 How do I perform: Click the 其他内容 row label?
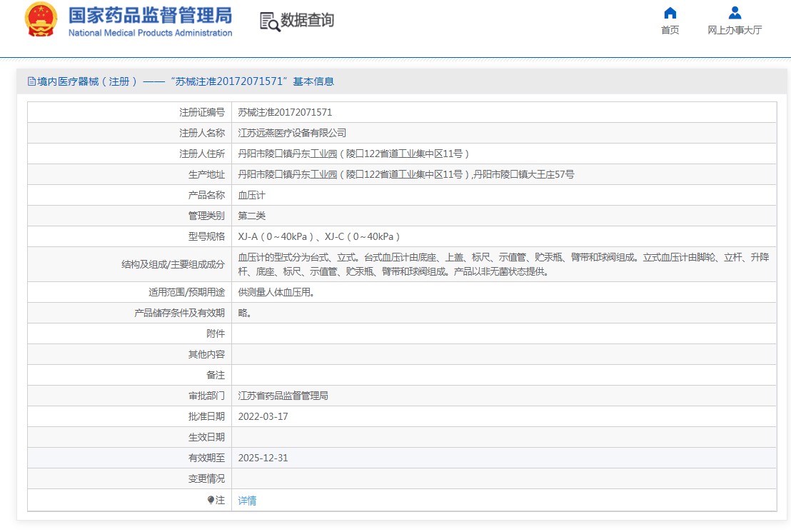tap(206, 353)
